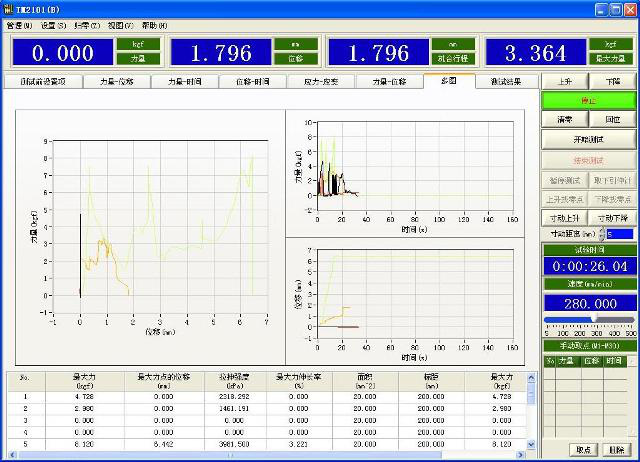Click the green 停止 stop button
The height and width of the screenshot is (462, 640).
pyautogui.click(x=589, y=101)
